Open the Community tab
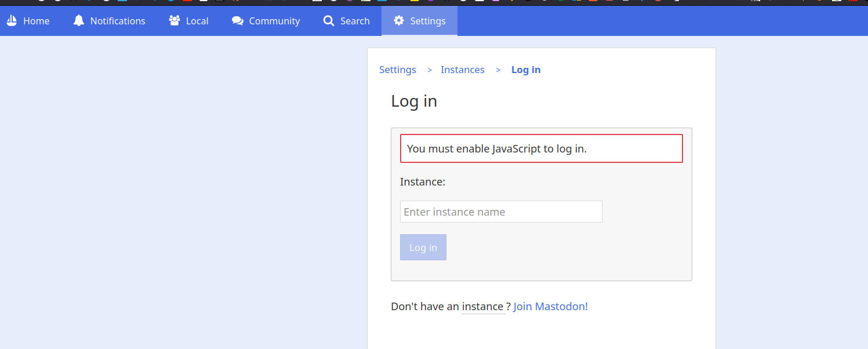This screenshot has height=349, width=868. tap(266, 21)
